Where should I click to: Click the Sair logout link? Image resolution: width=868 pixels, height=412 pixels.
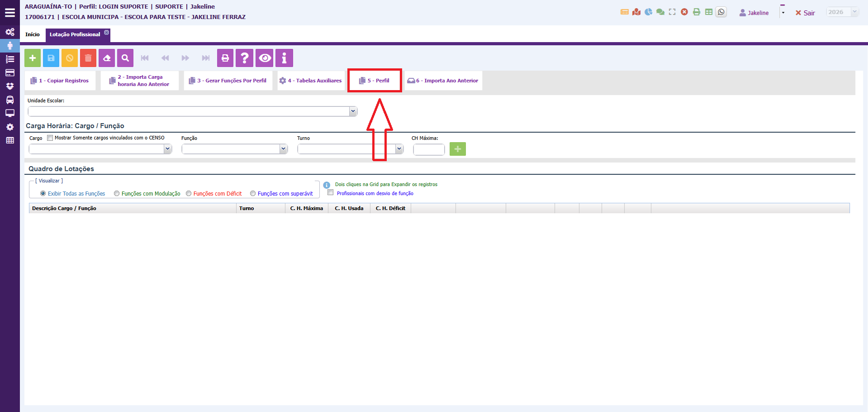[x=805, y=13]
